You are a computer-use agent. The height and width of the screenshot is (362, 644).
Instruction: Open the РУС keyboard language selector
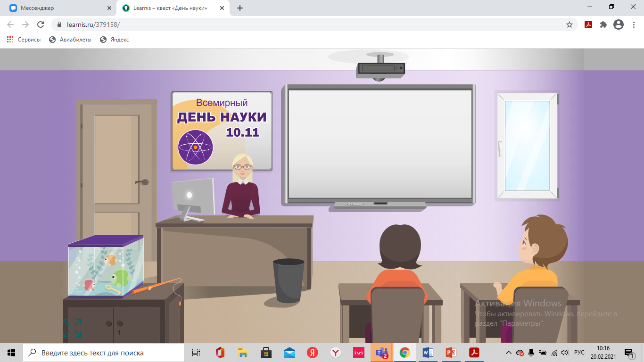(x=579, y=353)
